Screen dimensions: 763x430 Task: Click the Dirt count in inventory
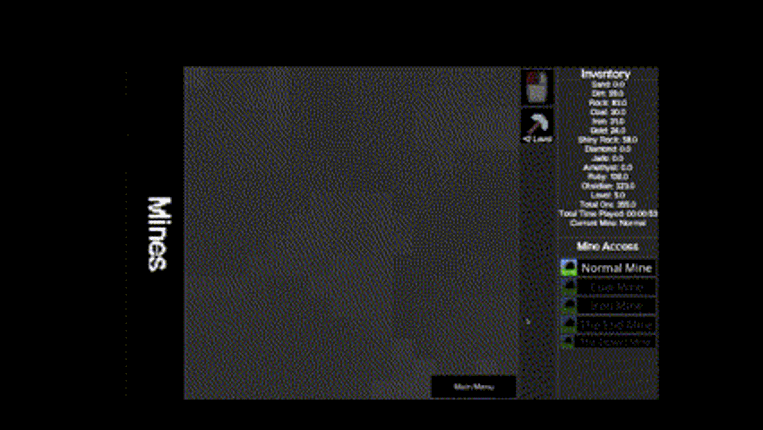[608, 93]
